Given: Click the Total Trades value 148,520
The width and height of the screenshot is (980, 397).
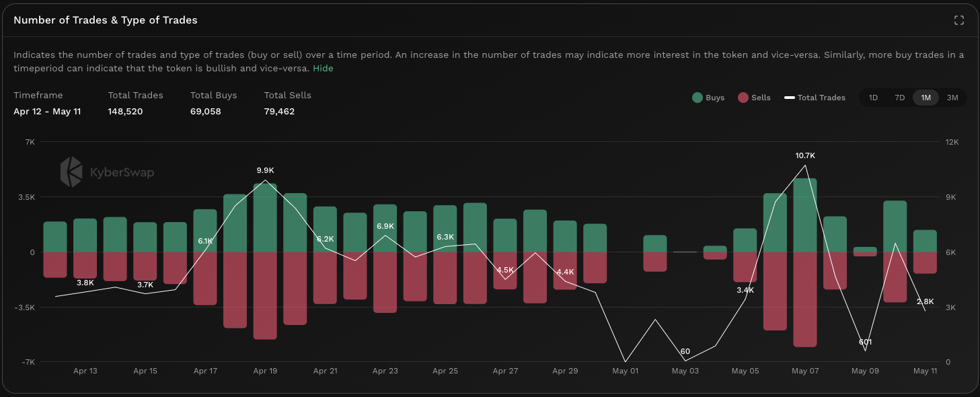Looking at the screenshot, I should coord(125,111).
